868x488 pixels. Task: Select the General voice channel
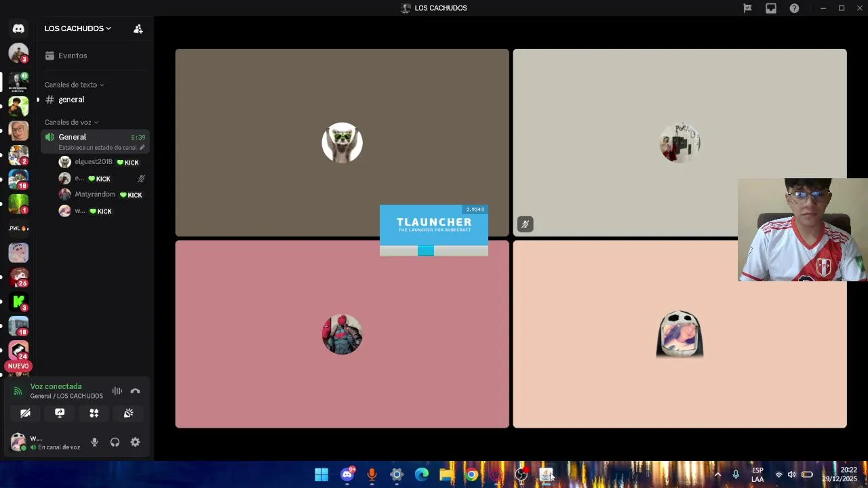click(95, 141)
